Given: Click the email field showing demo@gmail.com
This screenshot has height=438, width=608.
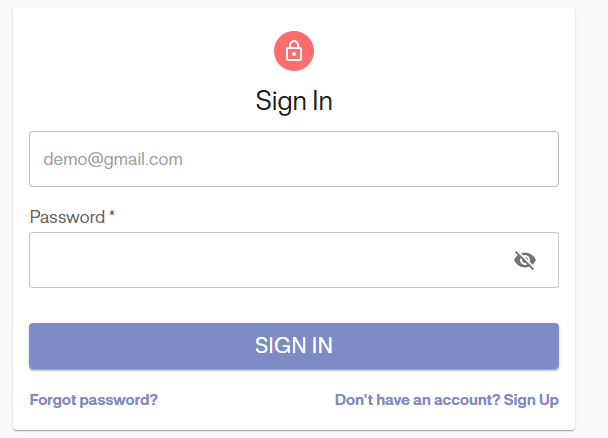Looking at the screenshot, I should pyautogui.click(x=293, y=159).
